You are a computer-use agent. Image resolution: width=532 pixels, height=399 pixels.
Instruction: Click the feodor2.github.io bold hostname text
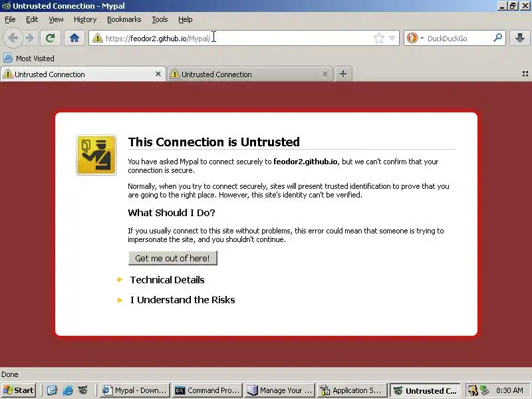click(x=305, y=162)
